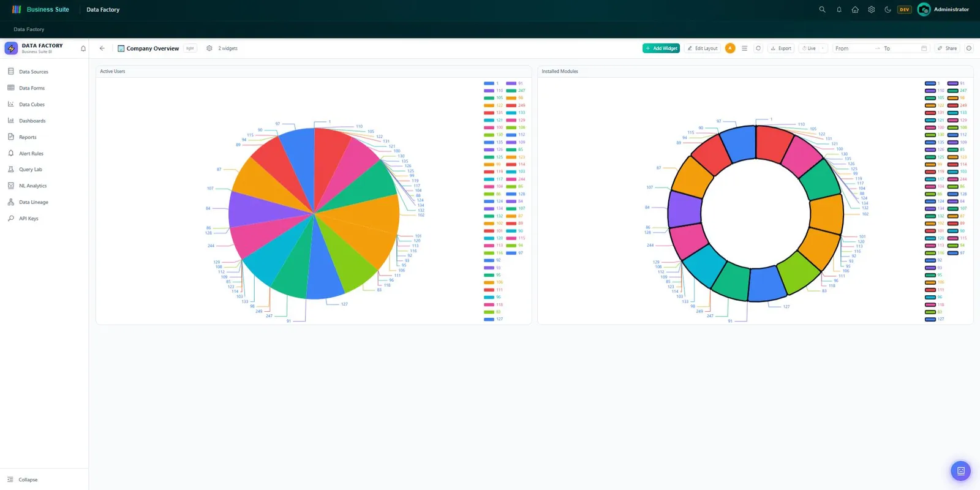Click the Share button
This screenshot has width=980, height=490.
coord(947,48)
